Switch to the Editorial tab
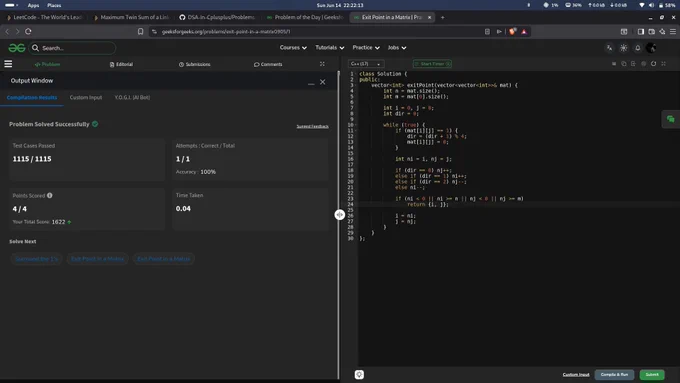This screenshot has height=383, width=680. [121, 64]
